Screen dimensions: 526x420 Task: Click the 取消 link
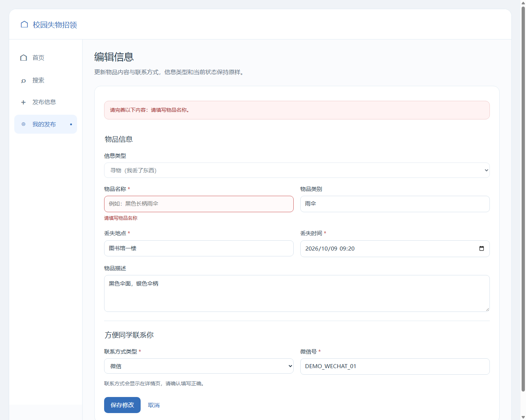(154, 405)
